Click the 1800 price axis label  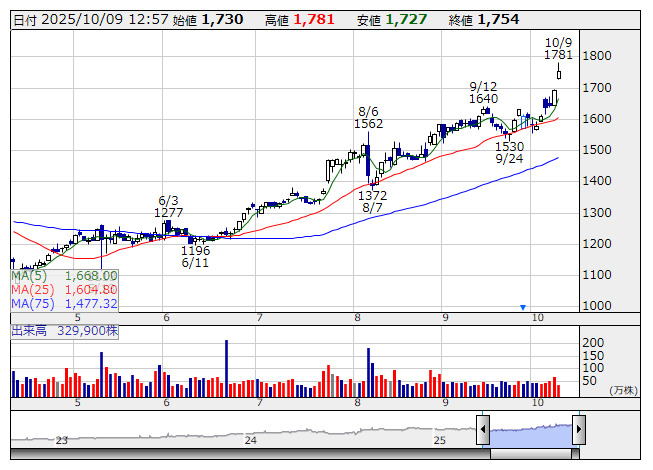(x=597, y=56)
